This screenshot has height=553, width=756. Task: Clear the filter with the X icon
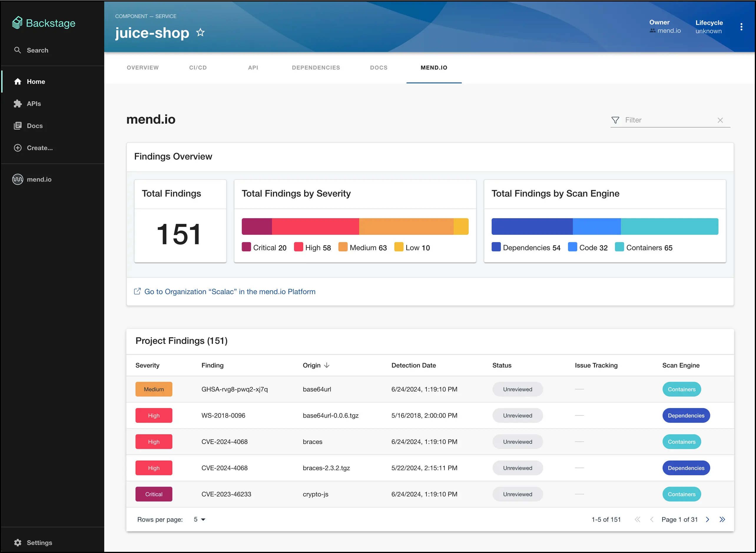click(x=720, y=120)
